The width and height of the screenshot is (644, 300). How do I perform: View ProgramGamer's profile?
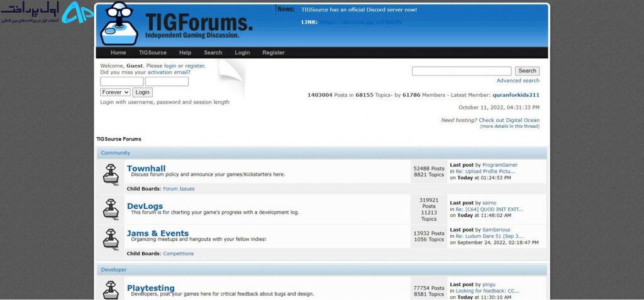500,165
